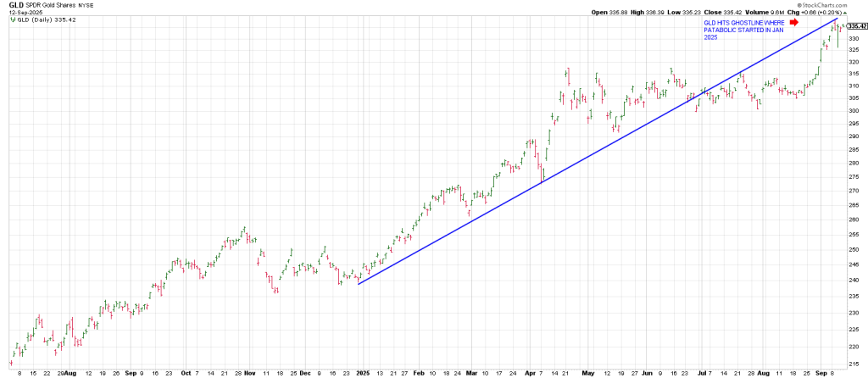Click the bold GLD ticker symbol in header
The height and width of the screenshot is (378, 868).
click(15, 5)
